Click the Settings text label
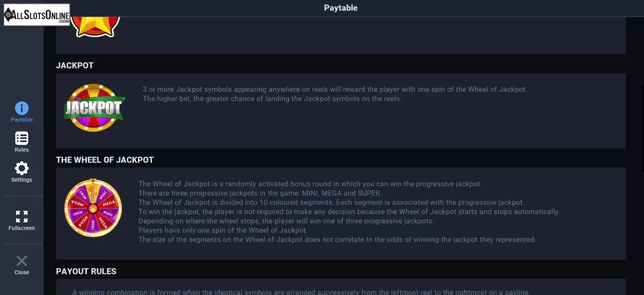The height and width of the screenshot is (295, 644). (22, 180)
